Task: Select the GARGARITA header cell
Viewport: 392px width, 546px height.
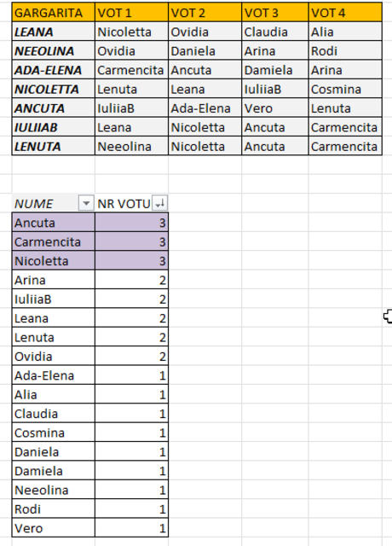Action: point(53,13)
